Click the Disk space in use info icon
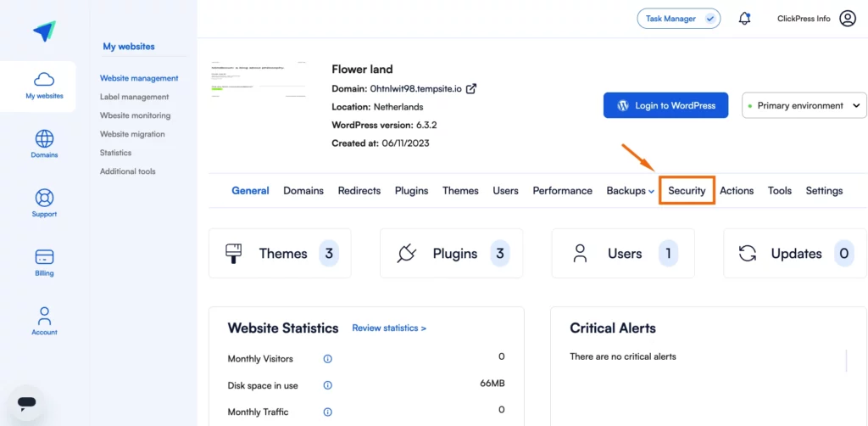 tap(328, 385)
